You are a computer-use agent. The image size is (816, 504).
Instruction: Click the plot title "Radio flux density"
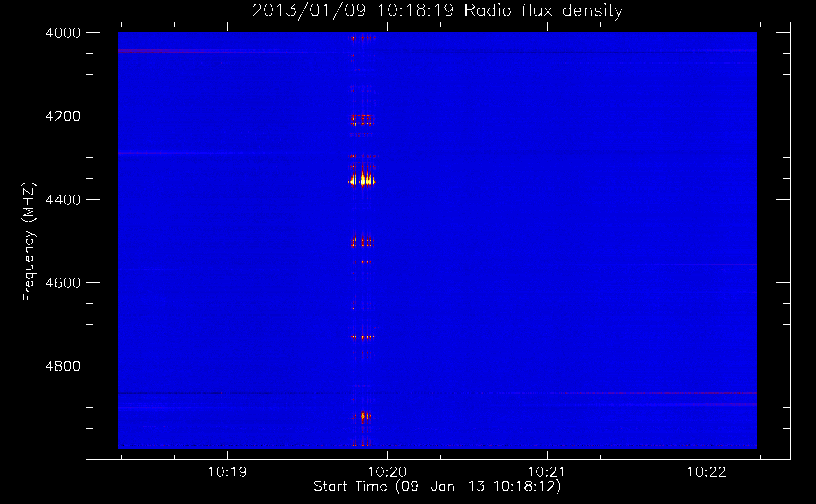(544, 11)
